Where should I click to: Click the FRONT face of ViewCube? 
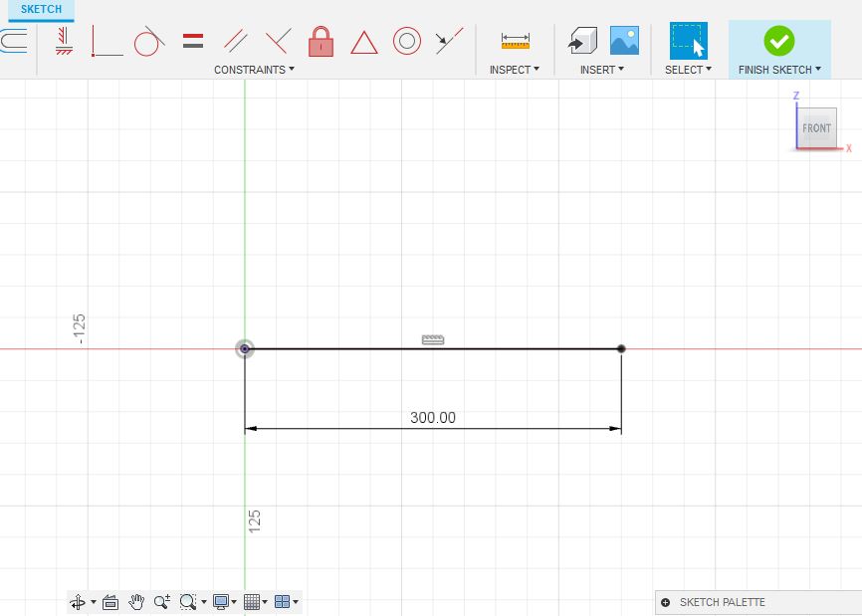click(x=816, y=128)
